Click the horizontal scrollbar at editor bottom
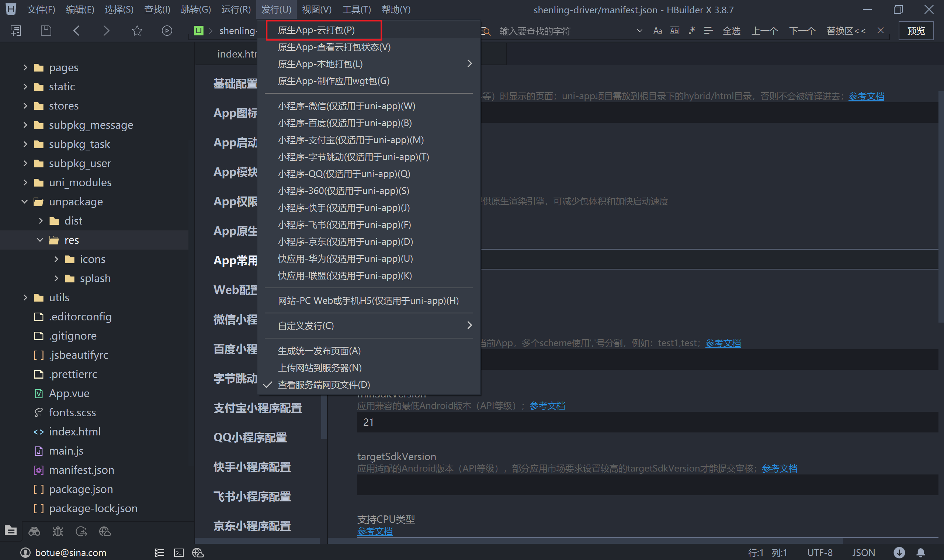Screen dimensions: 944x560 point(585,541)
